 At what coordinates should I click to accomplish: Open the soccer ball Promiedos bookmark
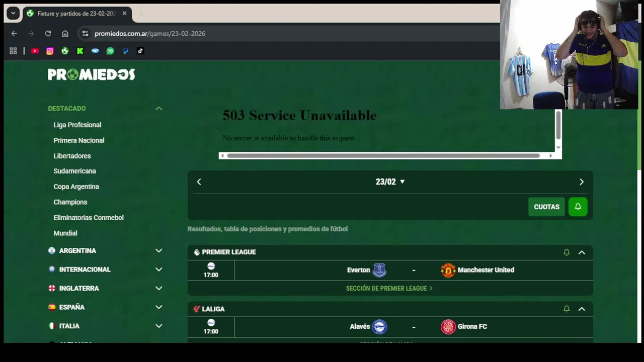point(65,51)
